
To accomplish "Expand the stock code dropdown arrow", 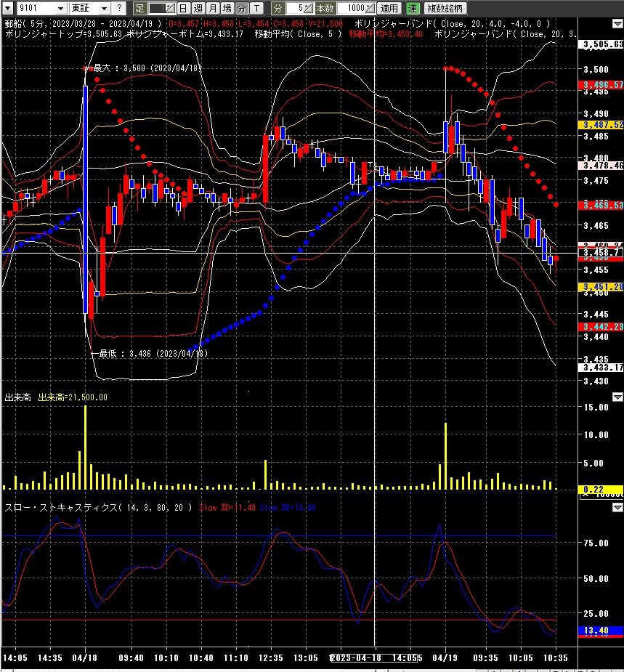I will [60, 8].
